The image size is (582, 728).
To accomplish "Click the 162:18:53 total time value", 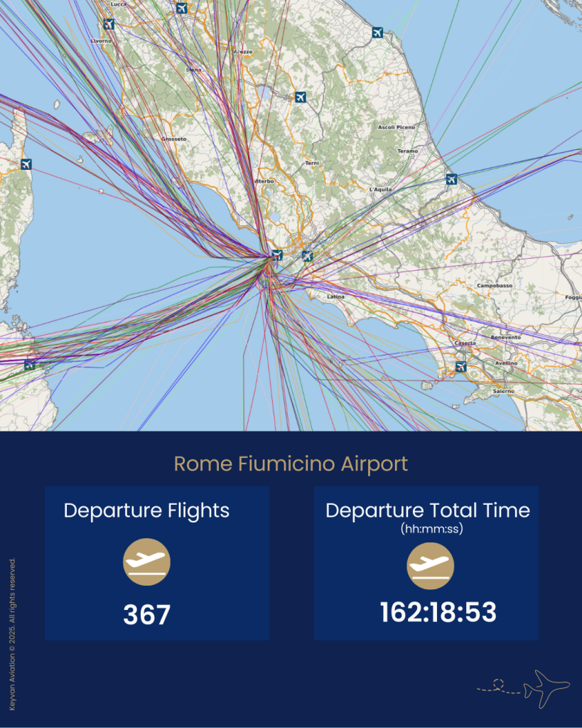I will click(x=438, y=612).
